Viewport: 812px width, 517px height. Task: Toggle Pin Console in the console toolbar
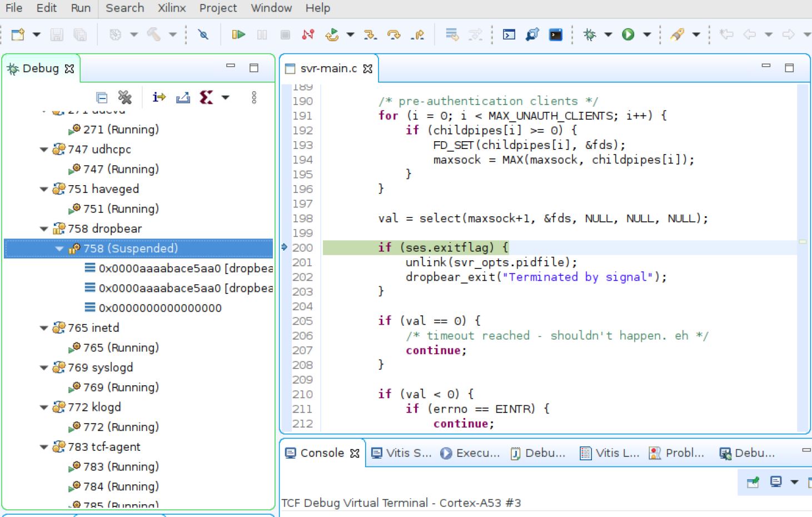pos(753,482)
